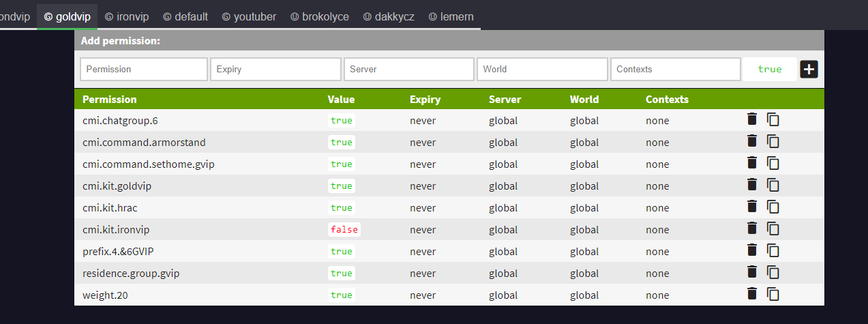Screen dimensions: 868x324
Task: Click the Contexts column header
Action: tap(667, 99)
